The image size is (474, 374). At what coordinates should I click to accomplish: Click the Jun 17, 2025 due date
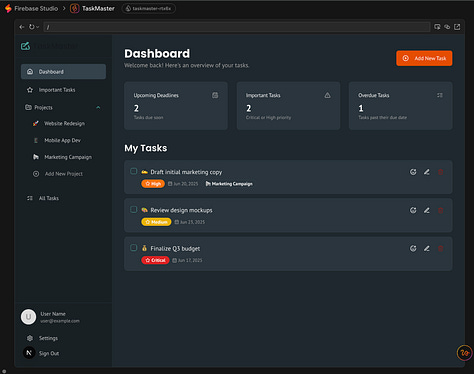click(187, 260)
